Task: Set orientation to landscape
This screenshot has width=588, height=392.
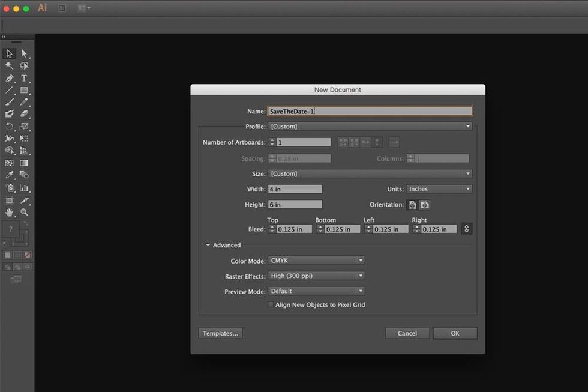Action: click(x=425, y=205)
